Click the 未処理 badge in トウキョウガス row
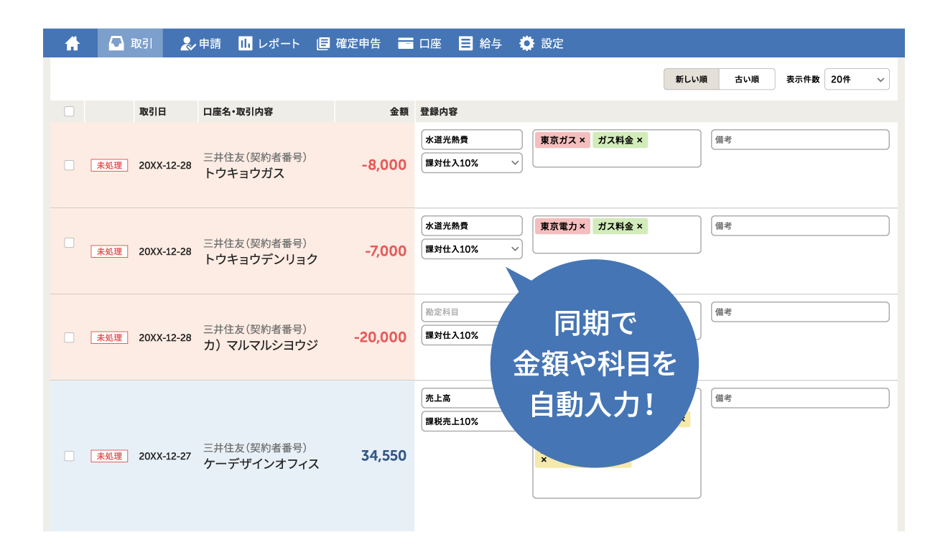The image size is (948, 560). pos(109,165)
